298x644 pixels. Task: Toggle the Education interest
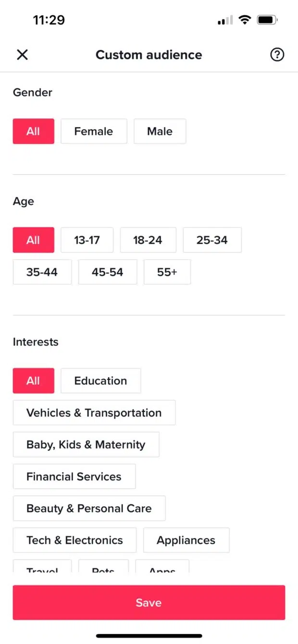coord(100,381)
